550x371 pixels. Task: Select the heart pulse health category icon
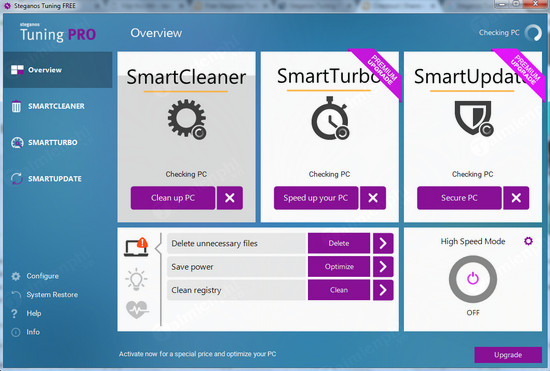tap(137, 310)
